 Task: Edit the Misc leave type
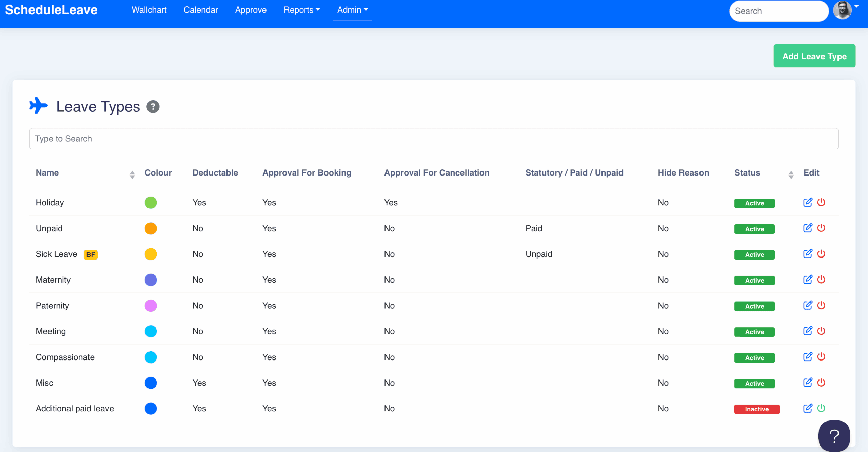point(808,383)
